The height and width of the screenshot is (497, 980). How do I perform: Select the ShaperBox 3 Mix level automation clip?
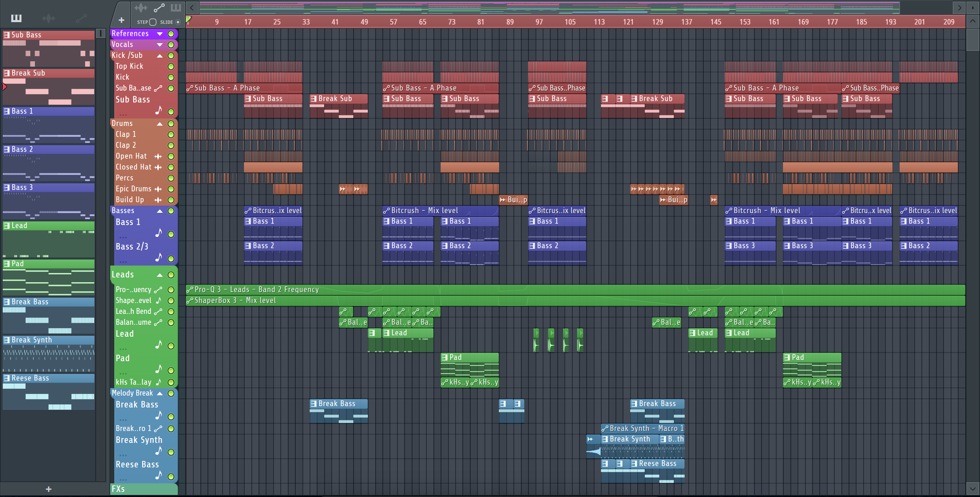[575, 301]
